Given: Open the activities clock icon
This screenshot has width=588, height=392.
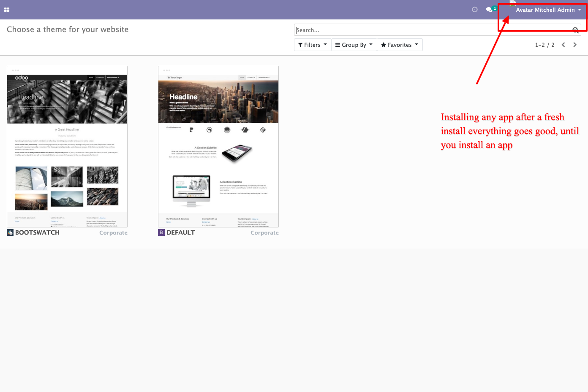Looking at the screenshot, I should point(474,9).
